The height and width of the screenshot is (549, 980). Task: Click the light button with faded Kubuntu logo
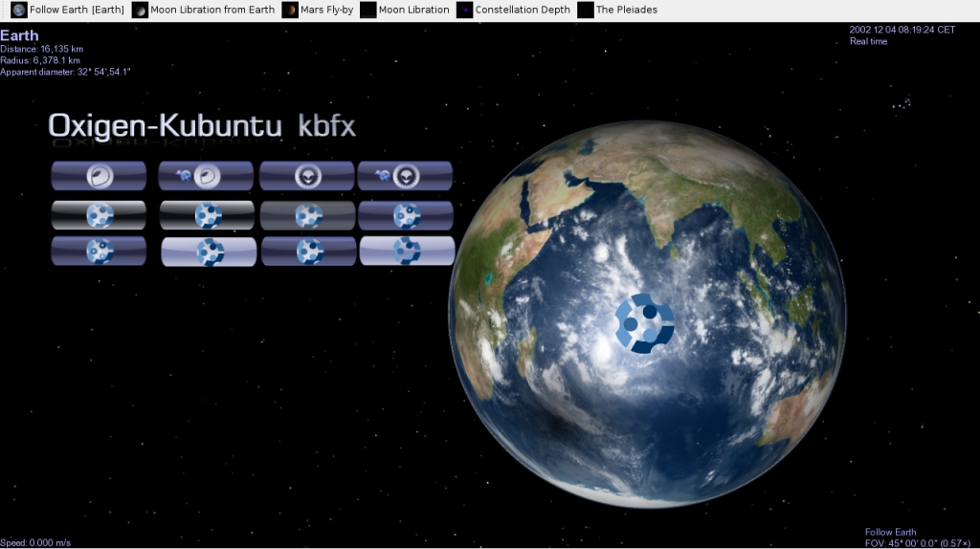point(407,252)
